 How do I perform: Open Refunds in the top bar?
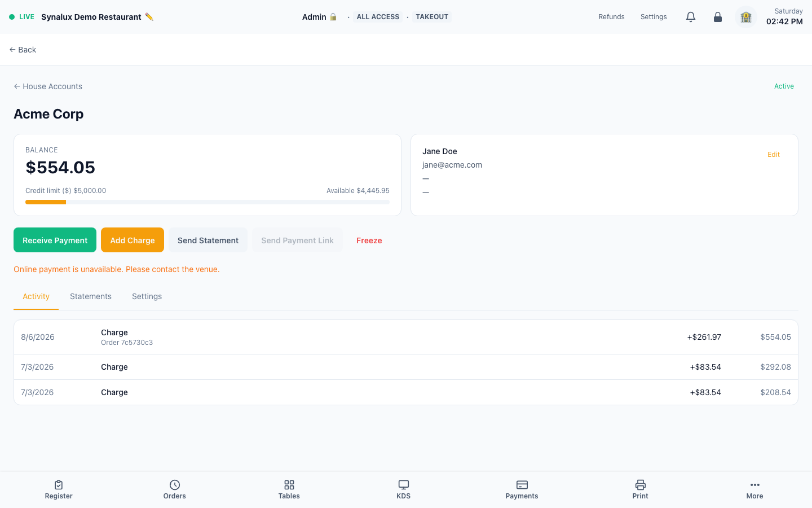click(x=612, y=17)
